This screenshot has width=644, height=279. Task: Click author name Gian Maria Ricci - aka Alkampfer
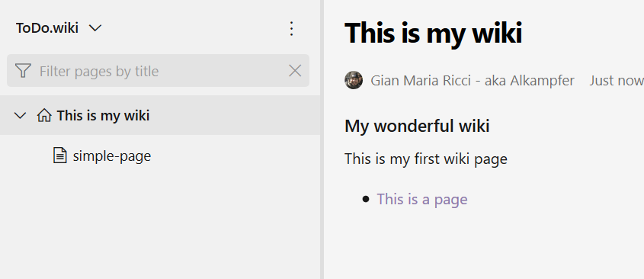[473, 81]
